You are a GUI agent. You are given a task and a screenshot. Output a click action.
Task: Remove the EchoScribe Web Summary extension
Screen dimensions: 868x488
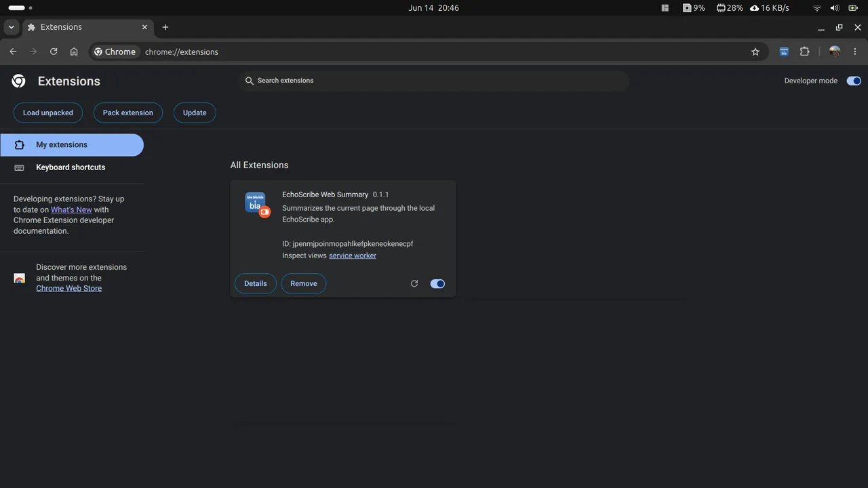click(x=304, y=283)
